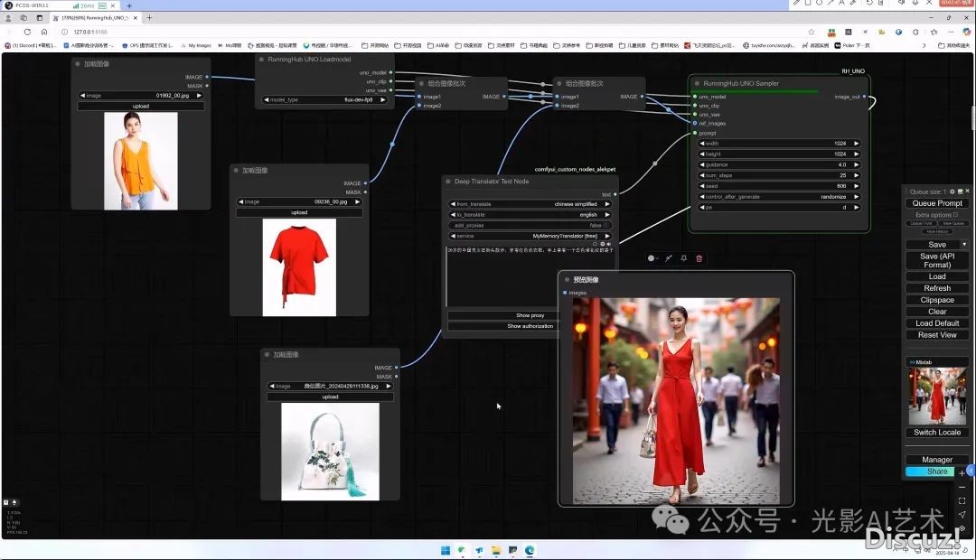Click Save (API Format) button
Image resolution: width=976 pixels, height=560 pixels.
click(x=937, y=261)
